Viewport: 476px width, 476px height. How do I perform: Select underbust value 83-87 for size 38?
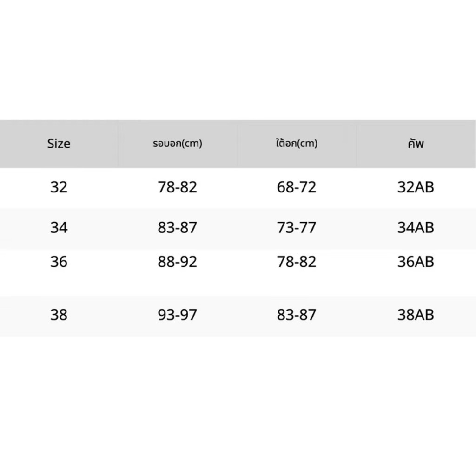297,315
